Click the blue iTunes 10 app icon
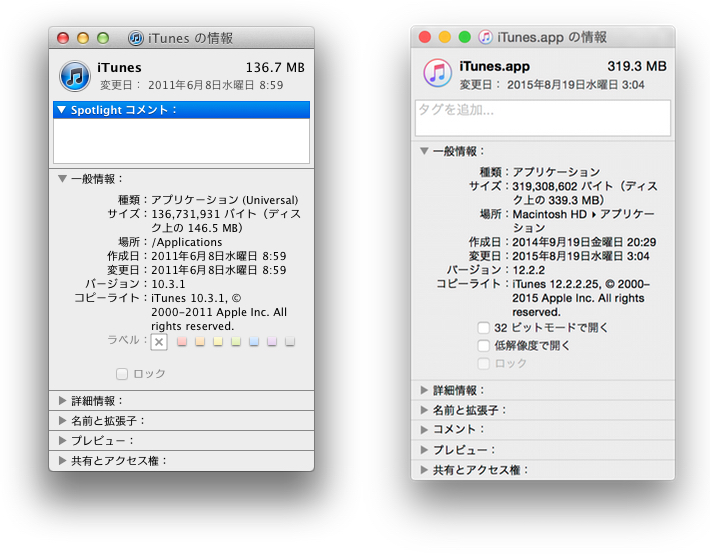The width and height of the screenshot is (710, 558). pos(75,76)
